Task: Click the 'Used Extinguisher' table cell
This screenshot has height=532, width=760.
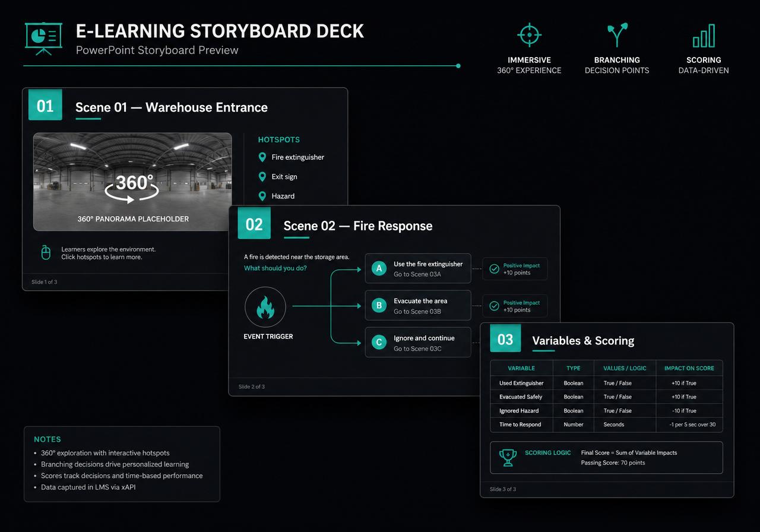Action: pyautogui.click(x=521, y=383)
